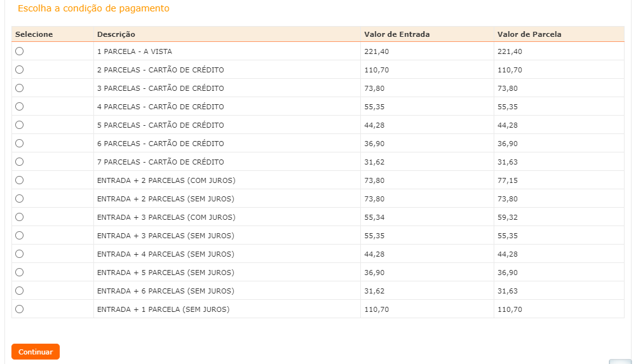Screen dimensions: 636x364
Task: Select Entrada + 3 Parcelas (Com Juros) radio
Action: pyautogui.click(x=20, y=217)
